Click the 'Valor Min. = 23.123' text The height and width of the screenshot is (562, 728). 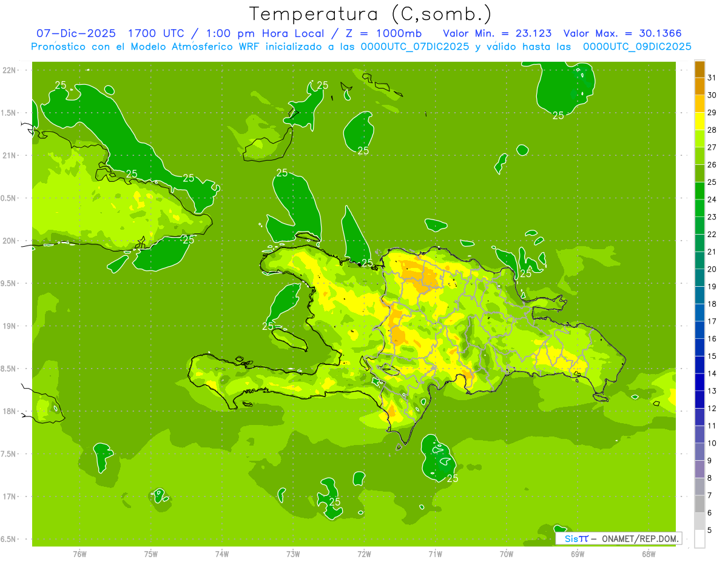(497, 33)
